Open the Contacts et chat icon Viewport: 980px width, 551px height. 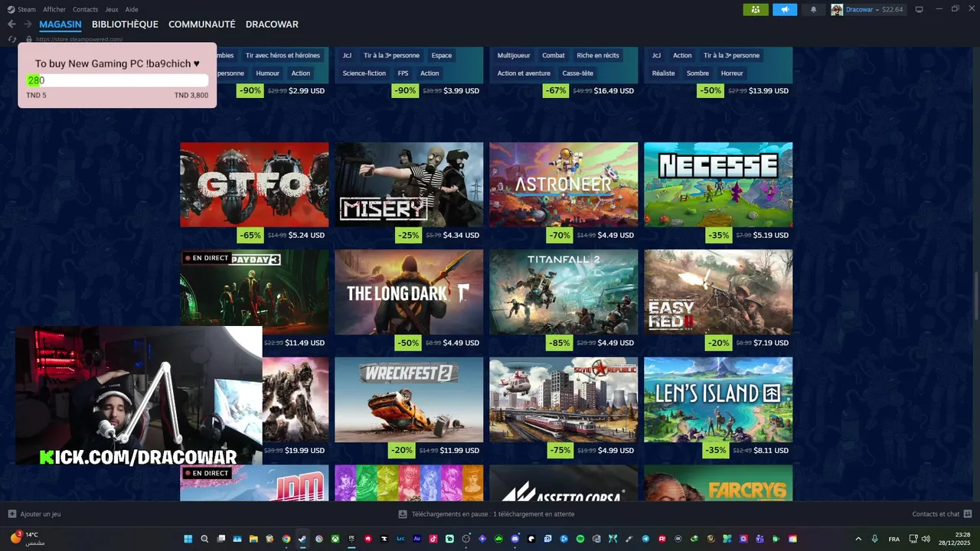tap(968, 514)
